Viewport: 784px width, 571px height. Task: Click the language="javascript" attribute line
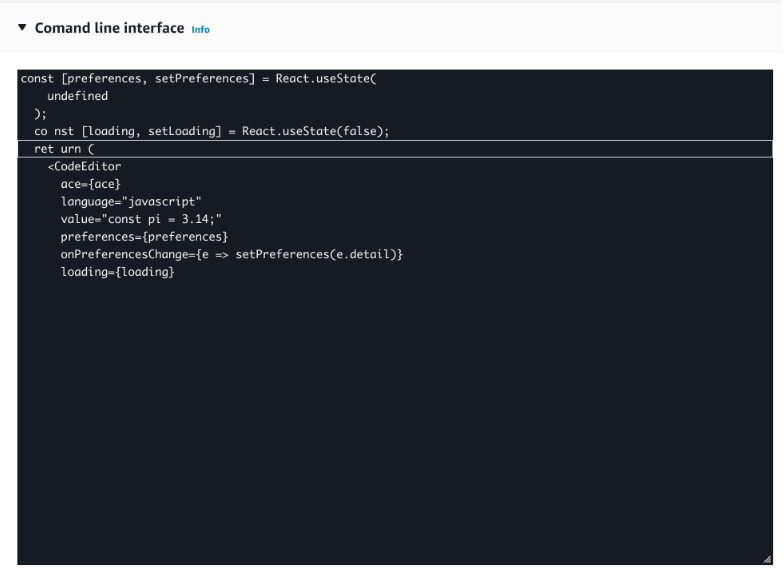tap(131, 201)
